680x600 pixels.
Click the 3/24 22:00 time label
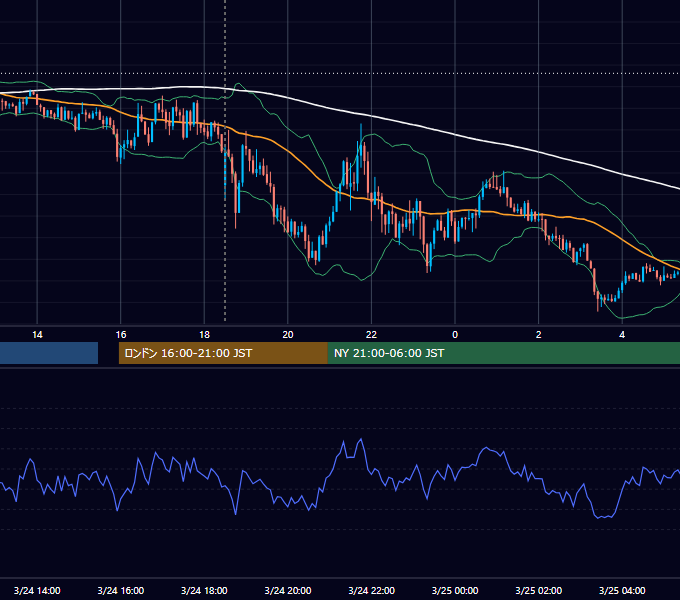[x=372, y=590]
